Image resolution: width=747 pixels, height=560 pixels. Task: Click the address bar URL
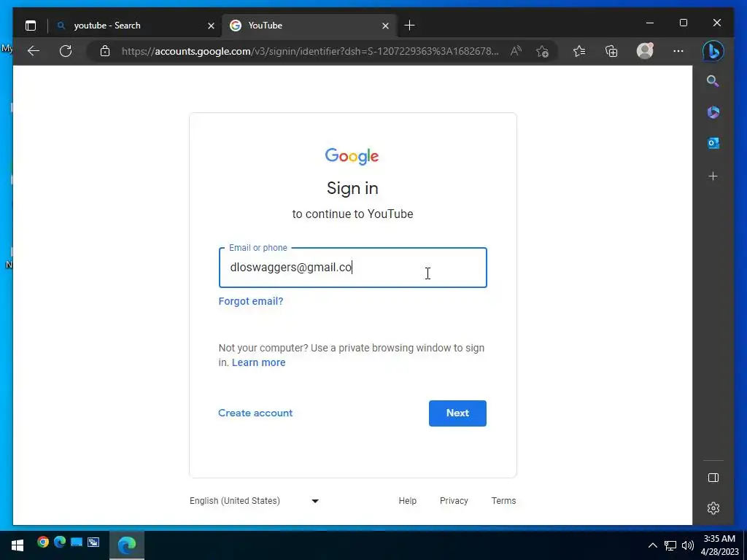(x=310, y=51)
